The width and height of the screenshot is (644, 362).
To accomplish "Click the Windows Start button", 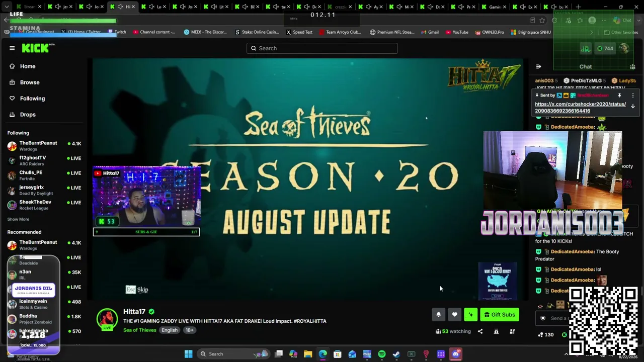I will pos(188,354).
